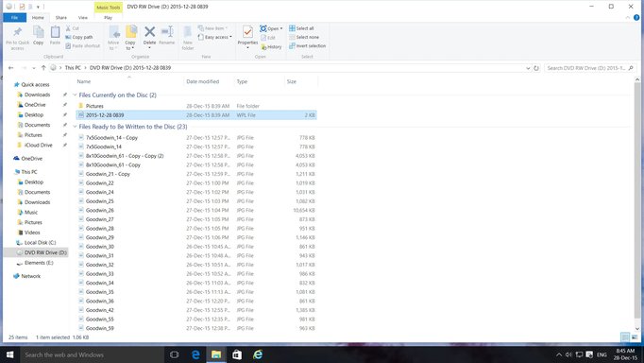This screenshot has width=644, height=363.
Task: Select iCloud Drive under Quick access
Action: 38,146
